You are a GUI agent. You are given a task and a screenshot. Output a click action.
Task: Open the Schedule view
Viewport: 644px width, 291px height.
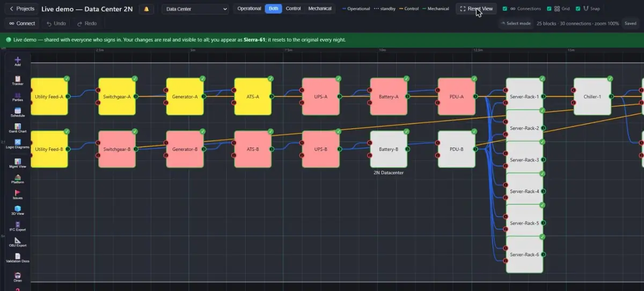18,112
